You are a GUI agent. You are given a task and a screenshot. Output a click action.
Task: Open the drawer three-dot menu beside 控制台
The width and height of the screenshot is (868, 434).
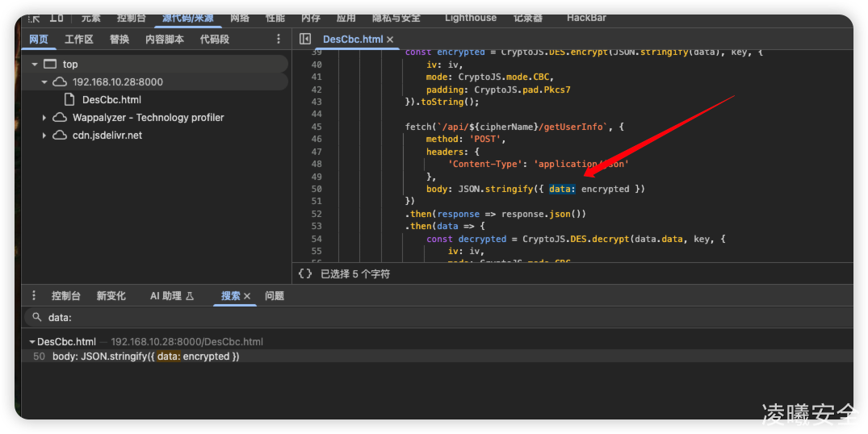coord(34,296)
